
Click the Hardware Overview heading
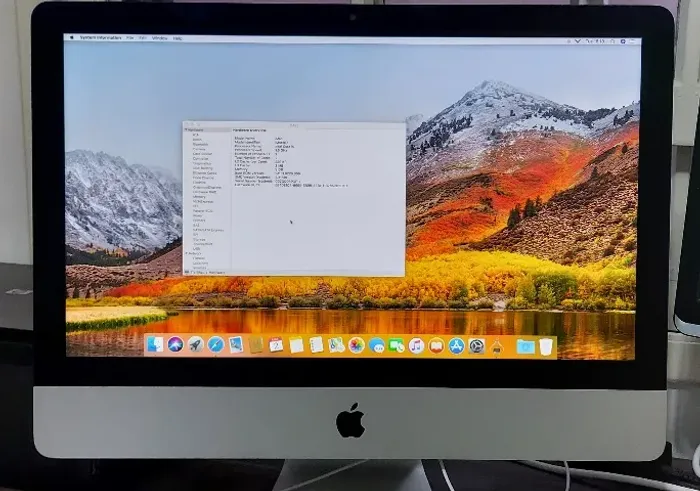[x=250, y=130]
